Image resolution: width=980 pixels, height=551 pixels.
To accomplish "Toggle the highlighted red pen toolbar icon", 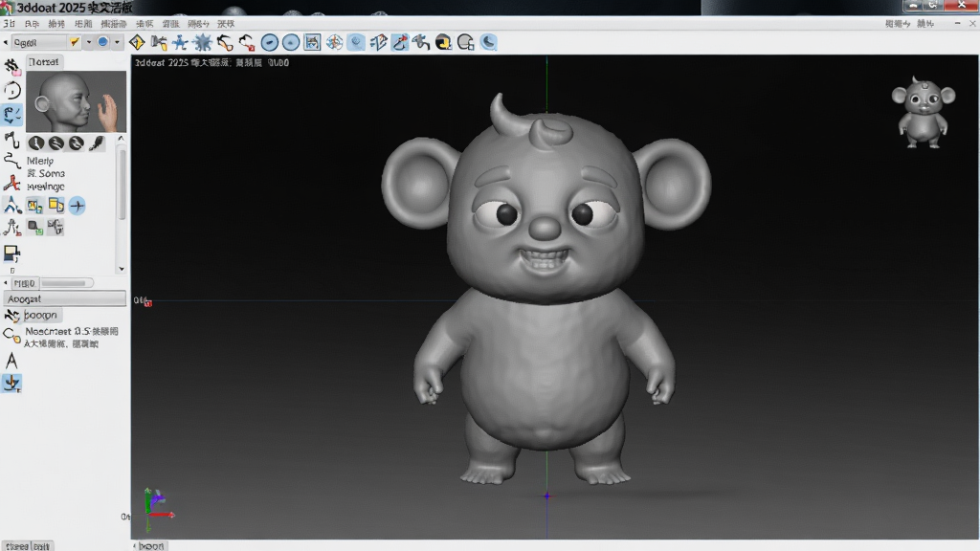I will click(400, 42).
